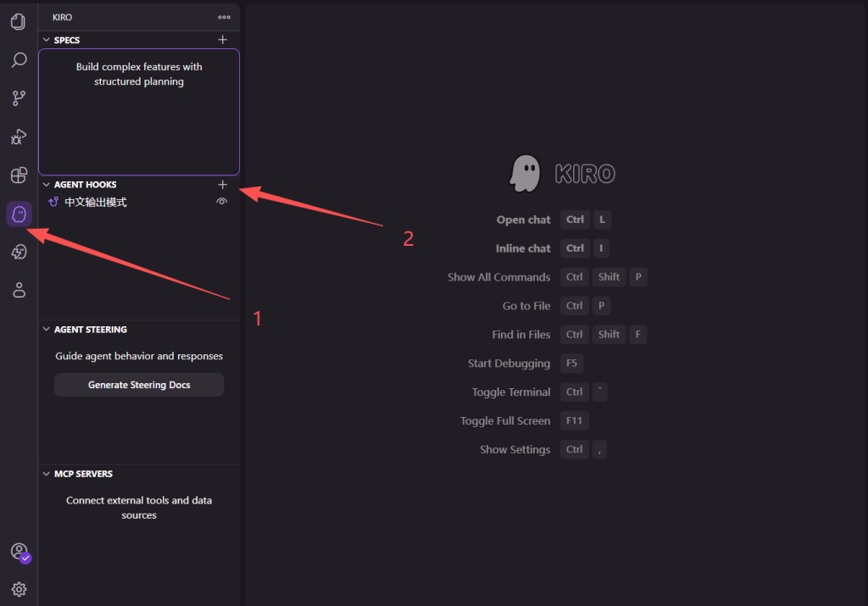This screenshot has width=868, height=606.
Task: Open the Extensions view
Action: 19,175
